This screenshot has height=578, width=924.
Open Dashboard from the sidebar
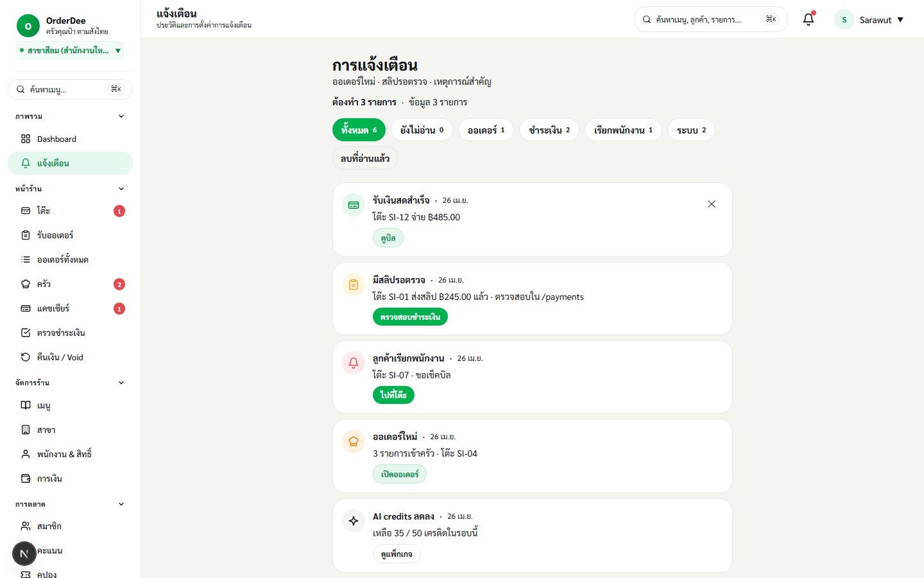pyautogui.click(x=70, y=139)
